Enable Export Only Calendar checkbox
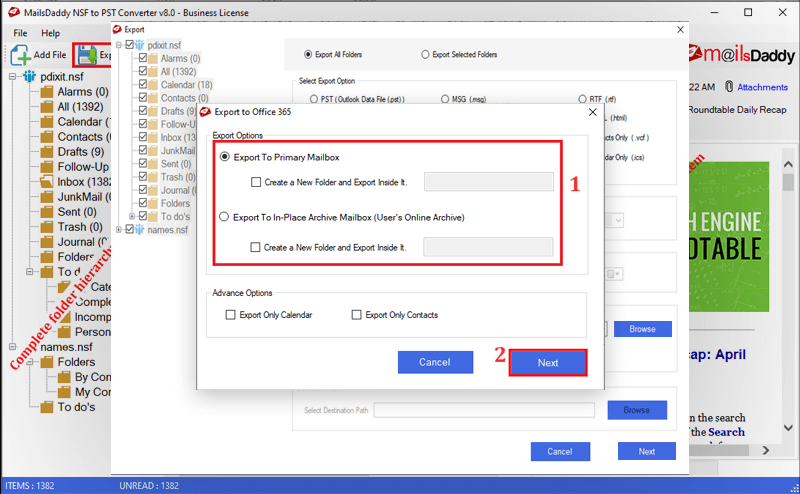 231,315
